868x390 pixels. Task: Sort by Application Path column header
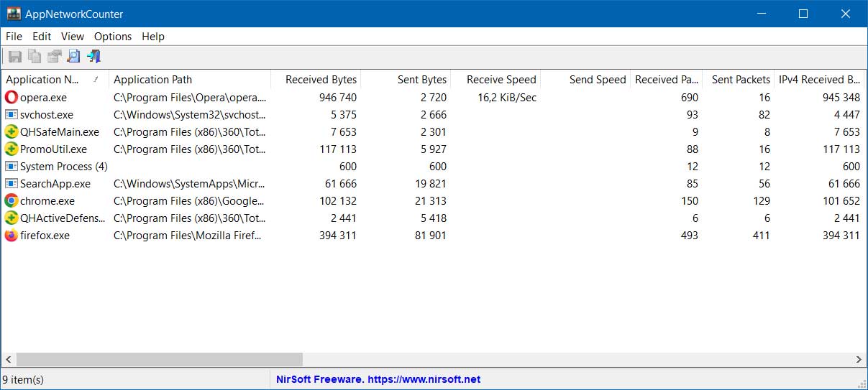pyautogui.click(x=190, y=80)
